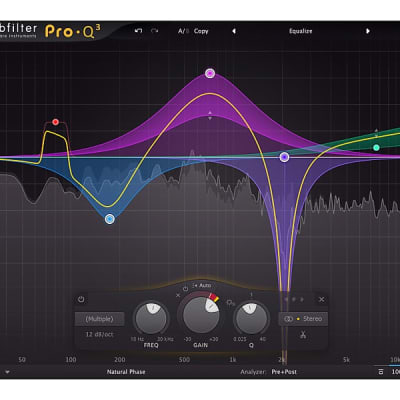Click the green shelf dynamic range arrows
The width and height of the screenshot is (400, 400).
coord(376,133)
